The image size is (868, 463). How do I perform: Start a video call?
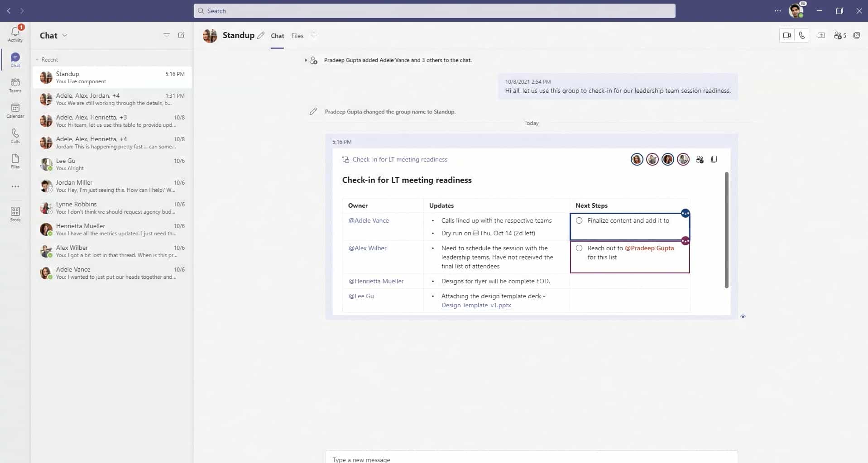[x=787, y=35]
